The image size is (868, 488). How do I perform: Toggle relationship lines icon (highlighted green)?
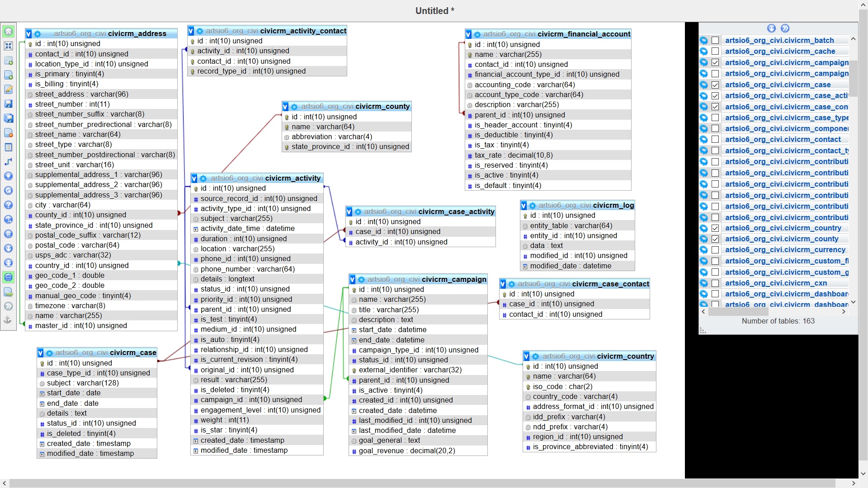pyautogui.click(x=8, y=277)
